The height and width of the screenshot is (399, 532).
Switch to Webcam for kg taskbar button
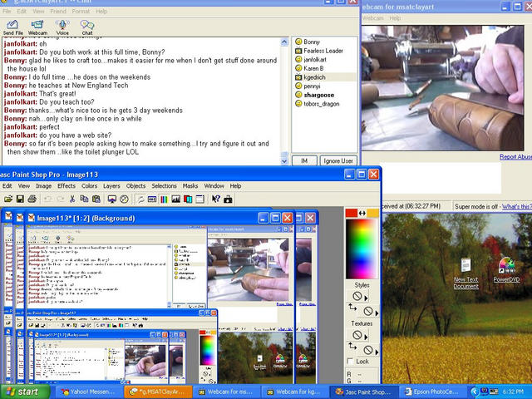click(294, 392)
